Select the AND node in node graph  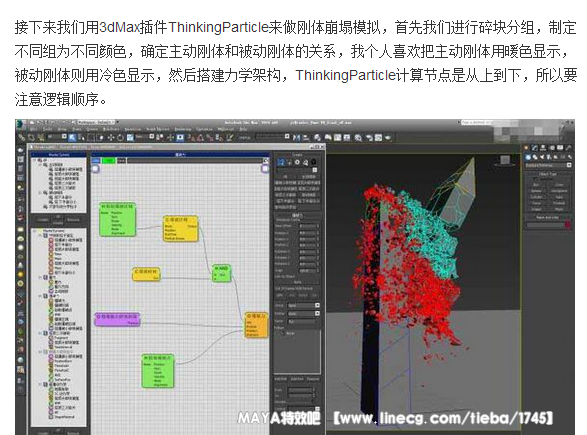pyautogui.click(x=222, y=273)
